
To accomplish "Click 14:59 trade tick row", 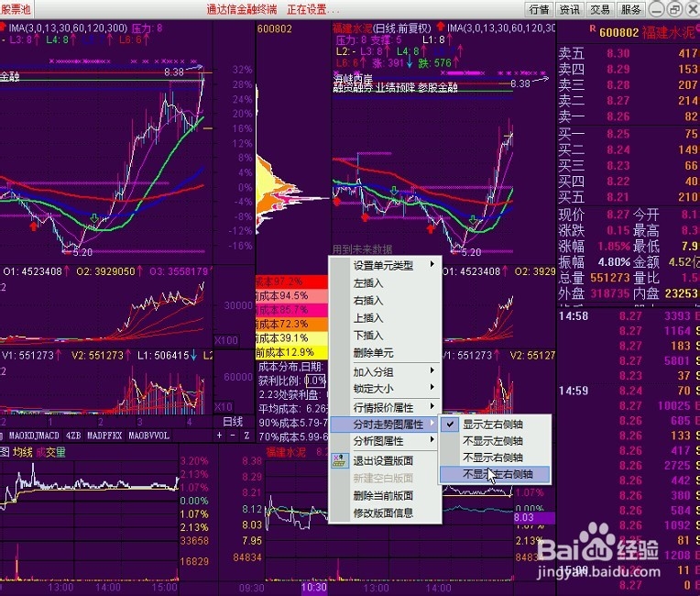I will pos(629,391).
